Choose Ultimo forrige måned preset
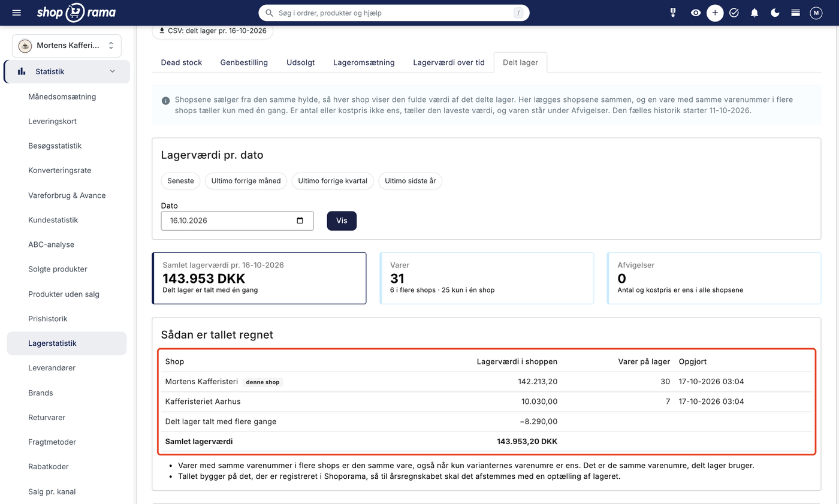This screenshot has width=839, height=504. pyautogui.click(x=246, y=181)
